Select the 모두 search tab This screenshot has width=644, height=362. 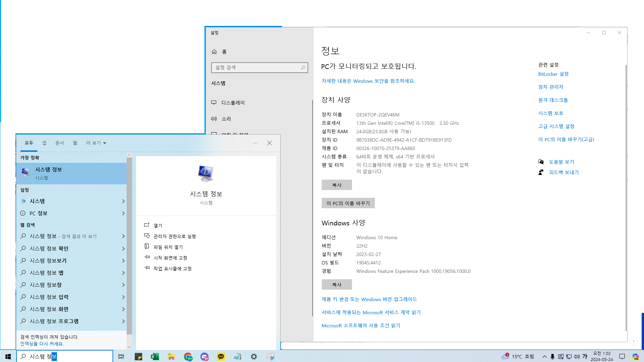click(29, 143)
